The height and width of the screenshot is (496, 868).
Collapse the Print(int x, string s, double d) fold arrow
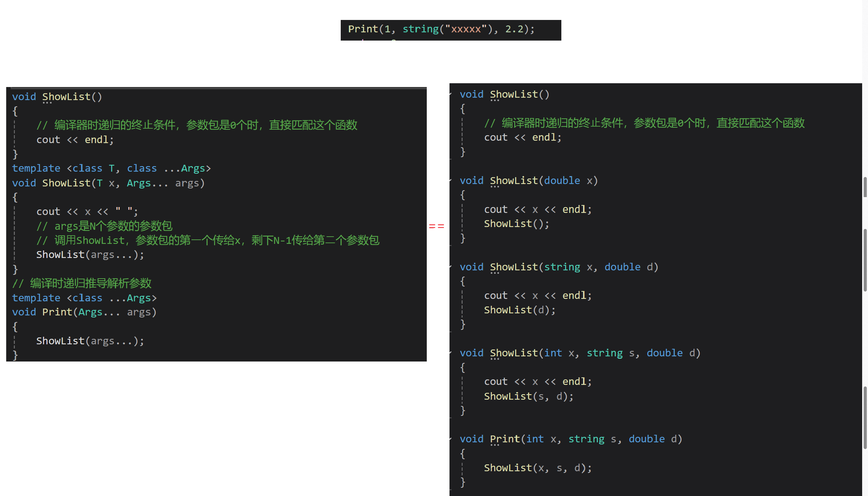tap(451, 439)
